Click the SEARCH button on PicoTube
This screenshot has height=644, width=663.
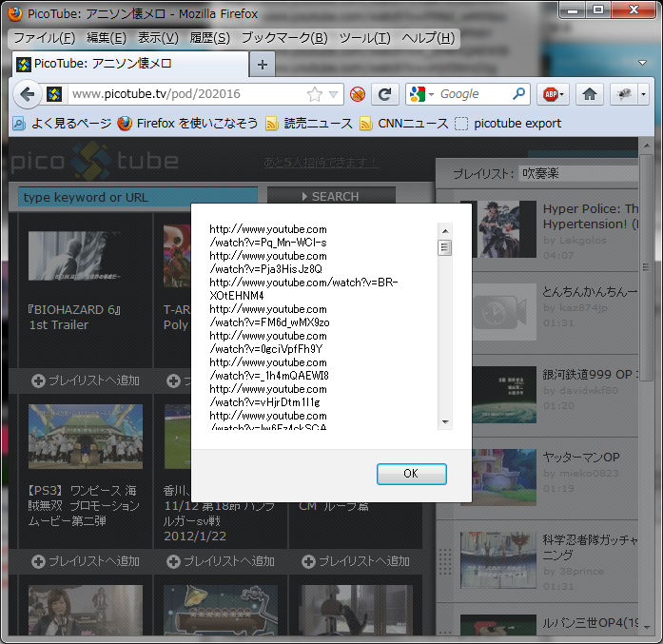[x=331, y=196]
